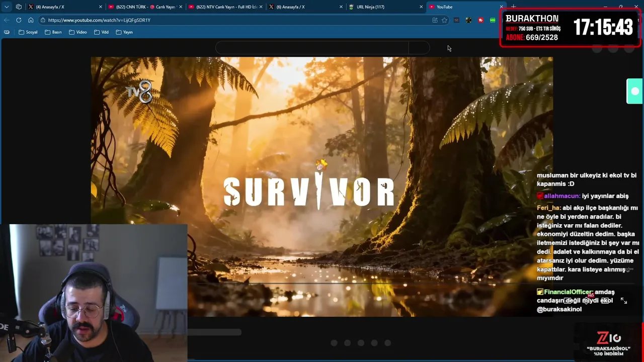
Task: Go to the browser home page
Action: pyautogui.click(x=31, y=20)
